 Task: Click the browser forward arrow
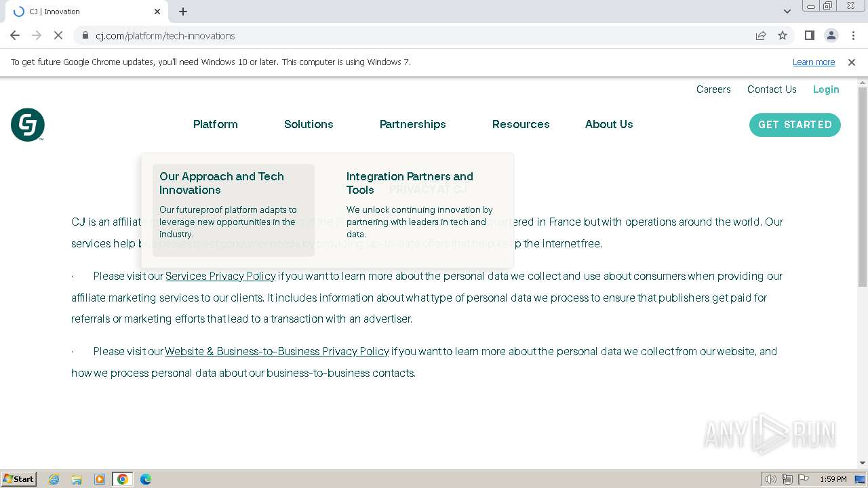click(x=37, y=35)
